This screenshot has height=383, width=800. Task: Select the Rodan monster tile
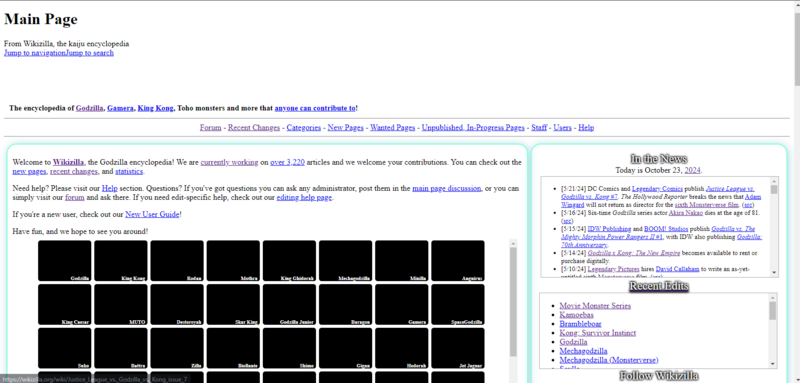pyautogui.click(x=177, y=261)
